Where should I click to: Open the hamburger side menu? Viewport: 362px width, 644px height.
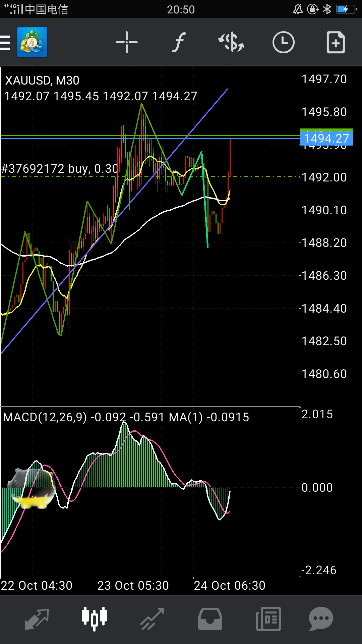5,43
